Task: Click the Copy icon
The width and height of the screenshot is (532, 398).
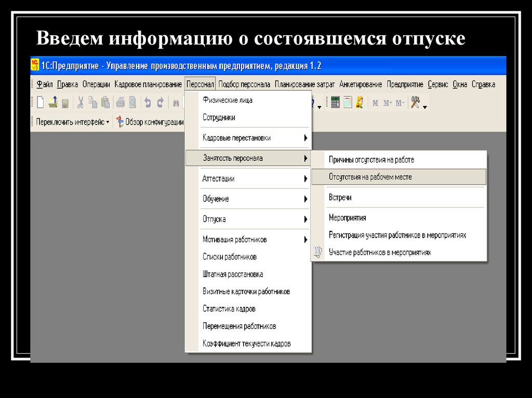Action: coord(92,102)
